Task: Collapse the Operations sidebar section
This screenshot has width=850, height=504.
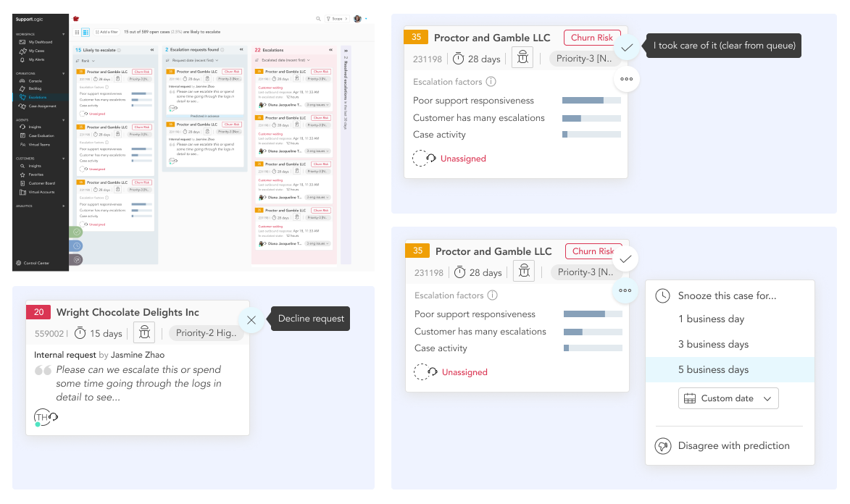Action: click(x=64, y=73)
